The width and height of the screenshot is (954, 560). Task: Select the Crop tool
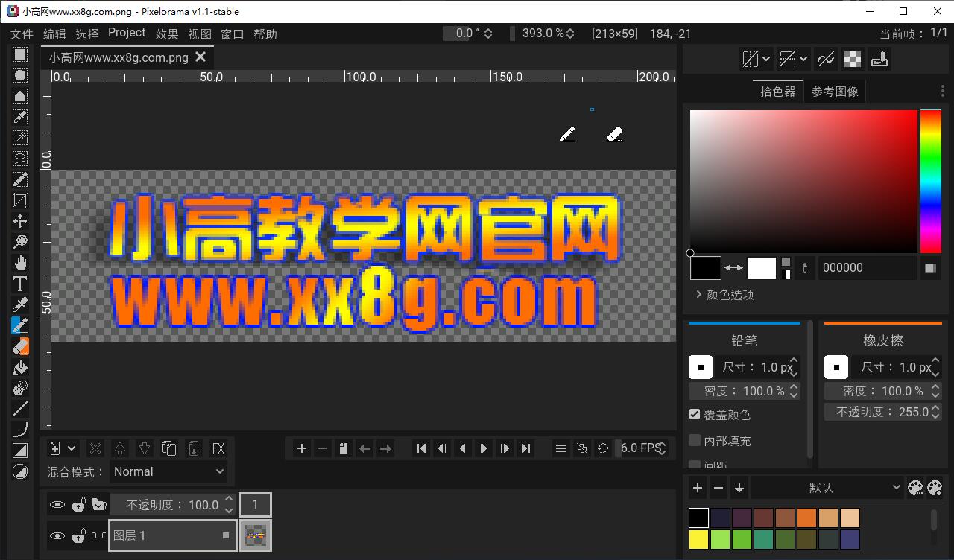coord(20,200)
